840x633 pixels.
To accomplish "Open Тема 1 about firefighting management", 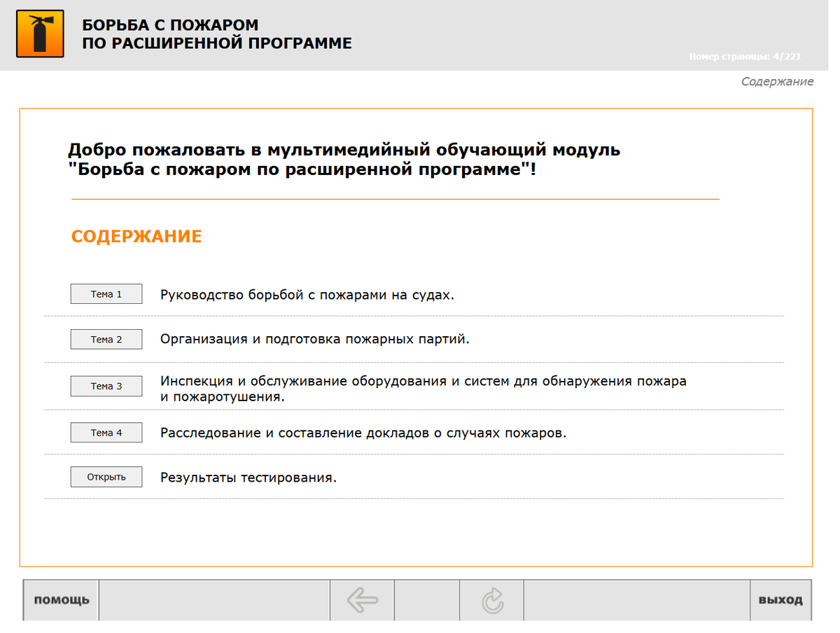I will point(106,293).
